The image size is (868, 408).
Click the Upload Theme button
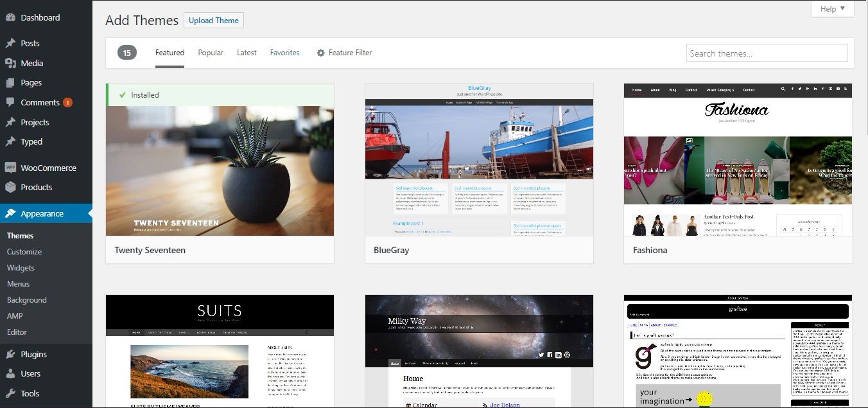214,21
